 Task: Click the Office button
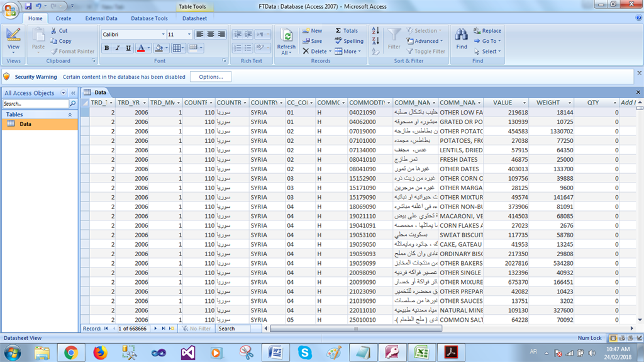point(10,10)
